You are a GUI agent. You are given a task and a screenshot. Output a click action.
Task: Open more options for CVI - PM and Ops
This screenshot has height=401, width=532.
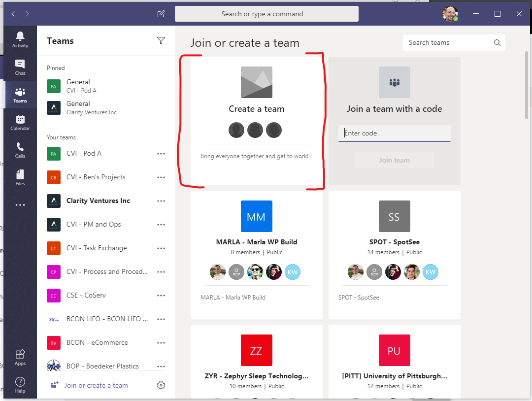click(161, 225)
